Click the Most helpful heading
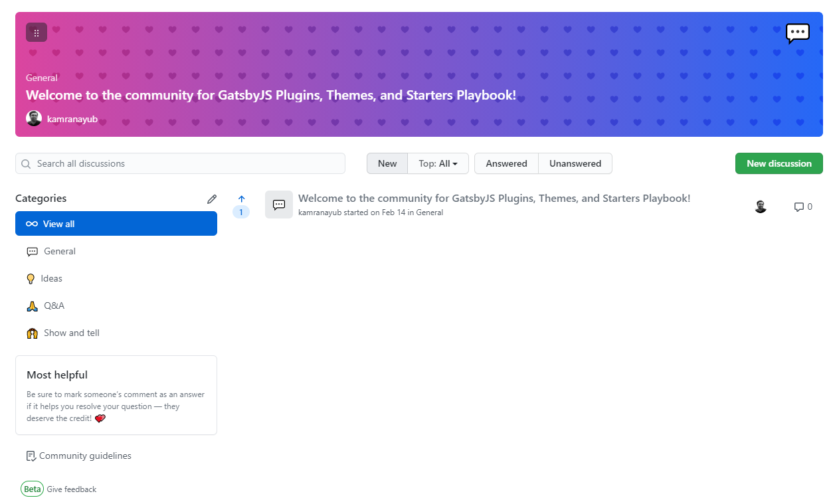The height and width of the screenshot is (504, 833). click(57, 375)
